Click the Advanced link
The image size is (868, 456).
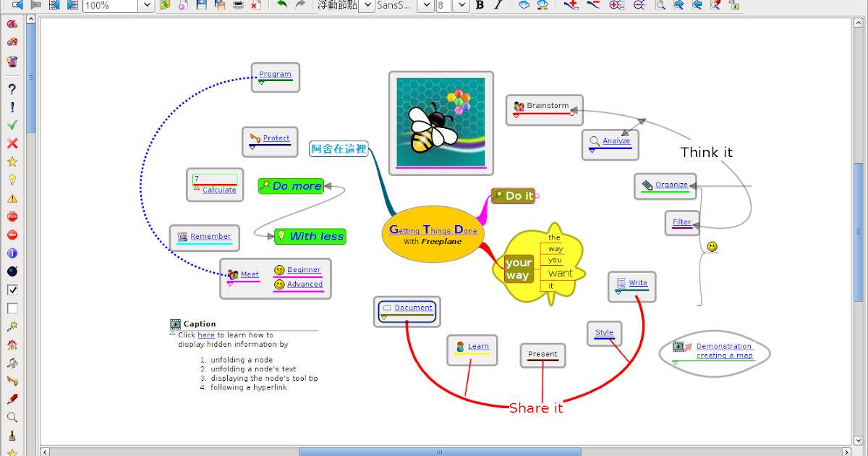(305, 284)
